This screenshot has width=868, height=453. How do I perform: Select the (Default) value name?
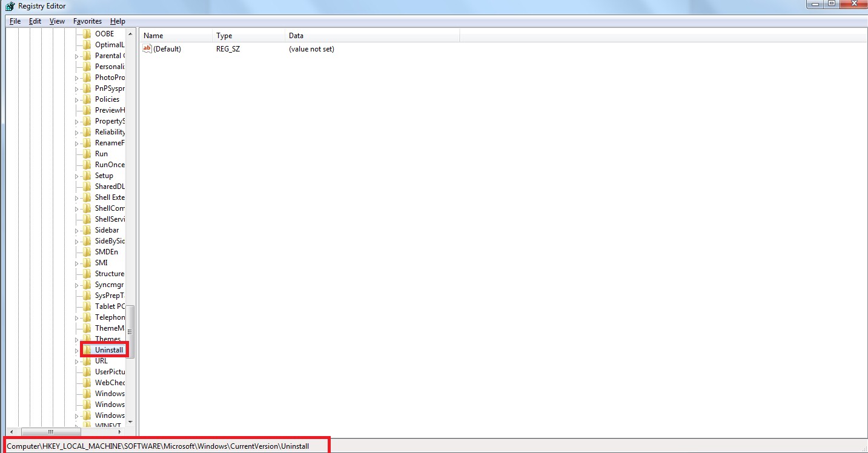[167, 49]
